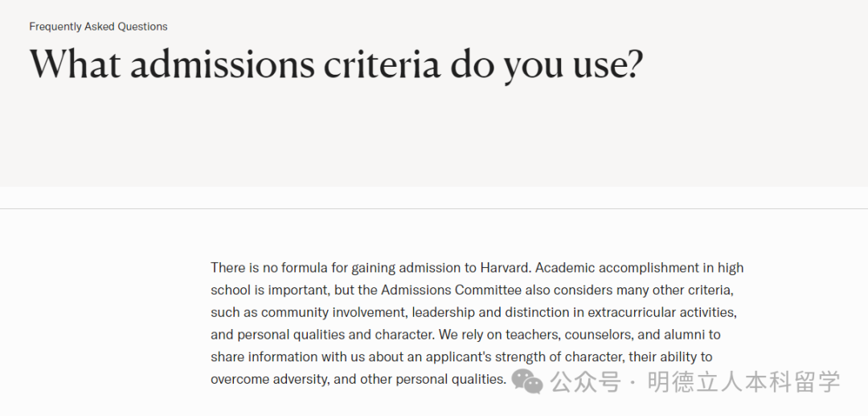
Task: Click the WeChat logo icon in watermark
Action: point(526,381)
